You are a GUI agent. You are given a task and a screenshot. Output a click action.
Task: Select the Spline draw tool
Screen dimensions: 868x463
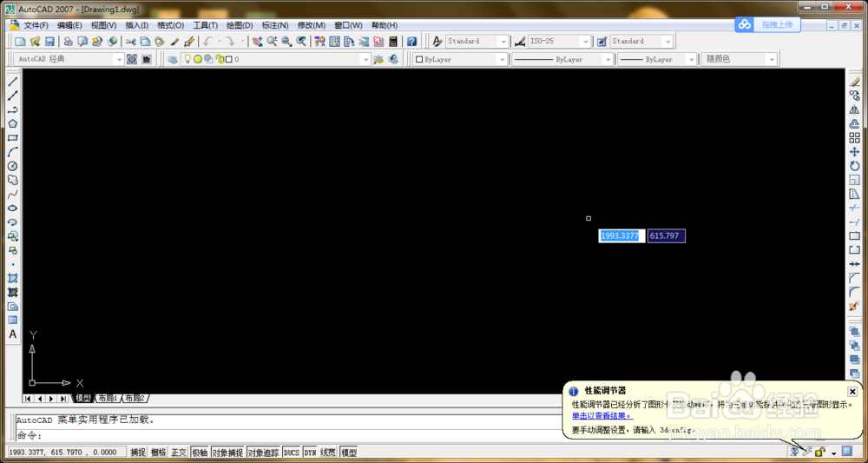tap(13, 194)
